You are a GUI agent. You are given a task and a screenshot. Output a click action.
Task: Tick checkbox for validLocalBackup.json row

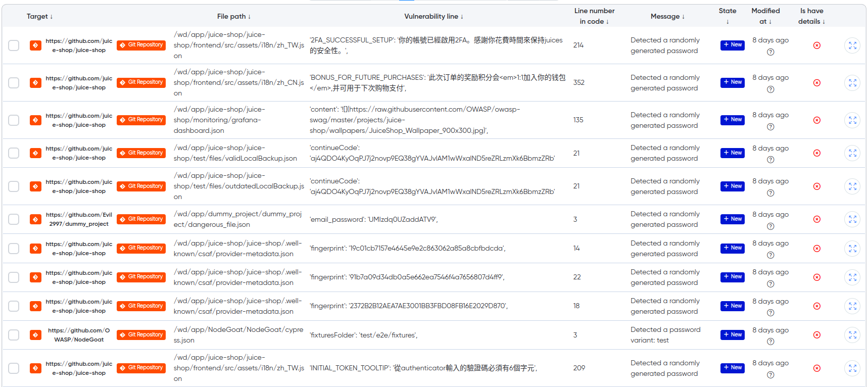pos(14,153)
